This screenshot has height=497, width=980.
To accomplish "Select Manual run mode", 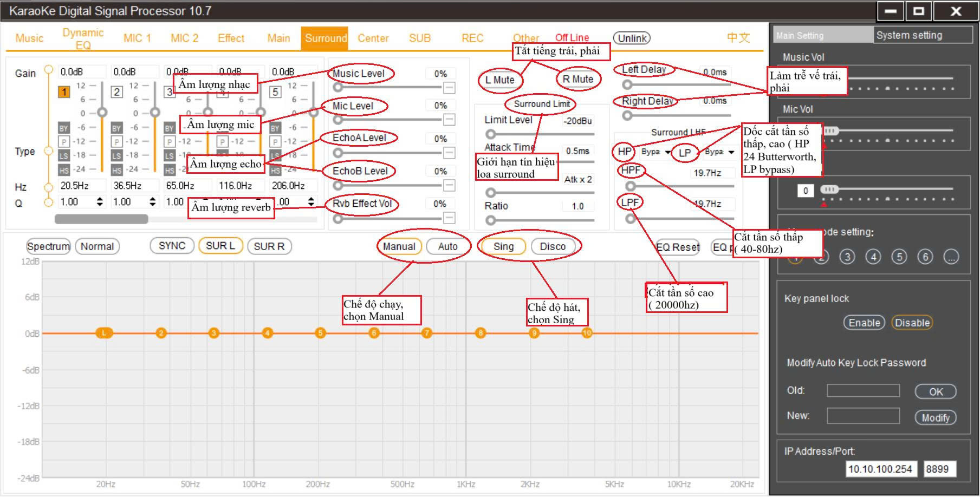I will pos(399,246).
